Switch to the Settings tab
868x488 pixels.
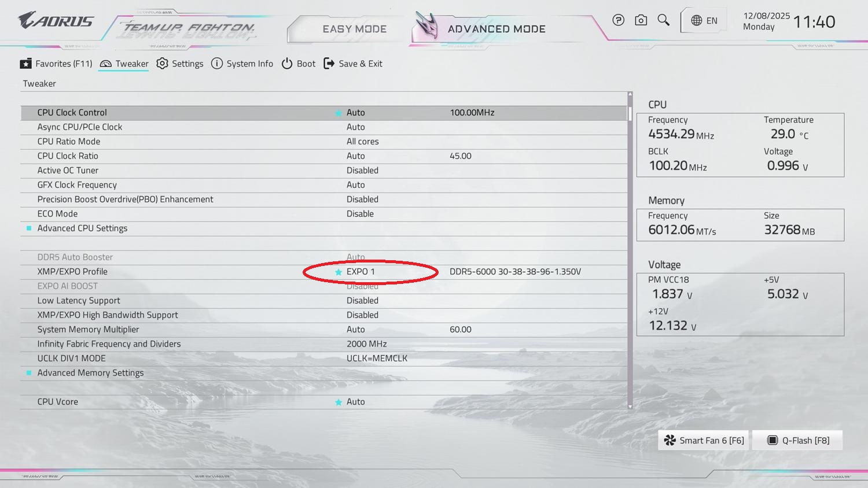[180, 64]
